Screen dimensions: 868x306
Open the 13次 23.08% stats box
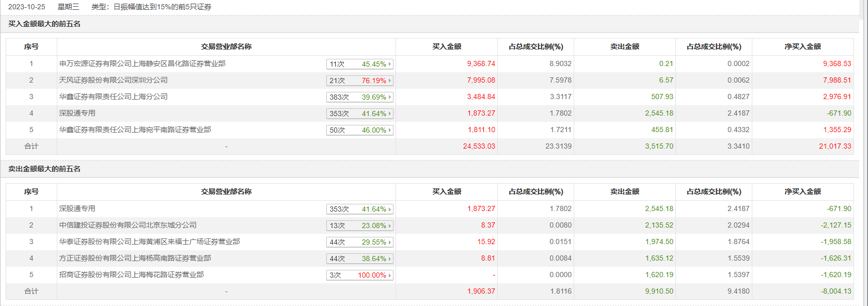point(360,226)
